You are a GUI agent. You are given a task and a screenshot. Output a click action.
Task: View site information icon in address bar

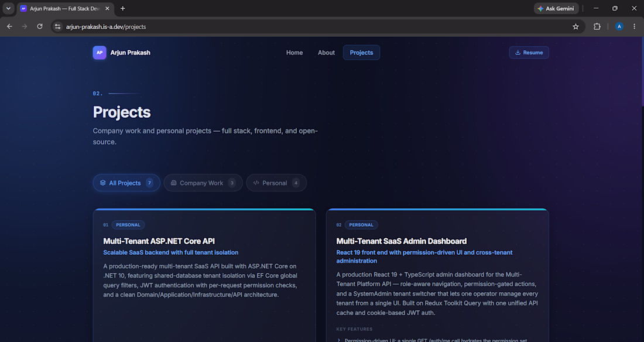point(58,27)
